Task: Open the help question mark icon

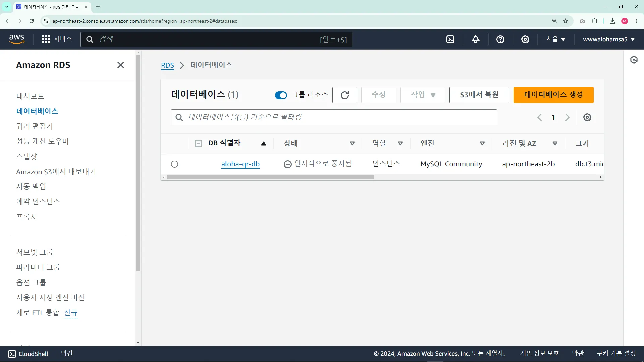Action: point(500,39)
